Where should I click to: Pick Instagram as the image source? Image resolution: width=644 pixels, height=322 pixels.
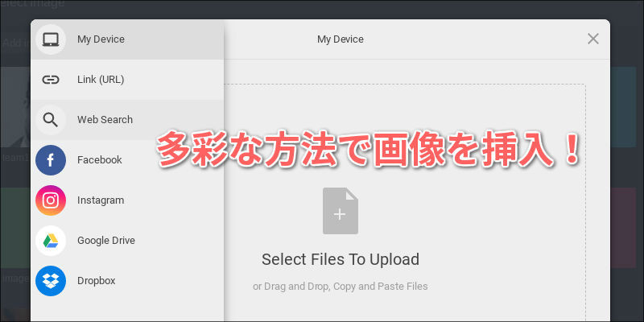(x=127, y=200)
